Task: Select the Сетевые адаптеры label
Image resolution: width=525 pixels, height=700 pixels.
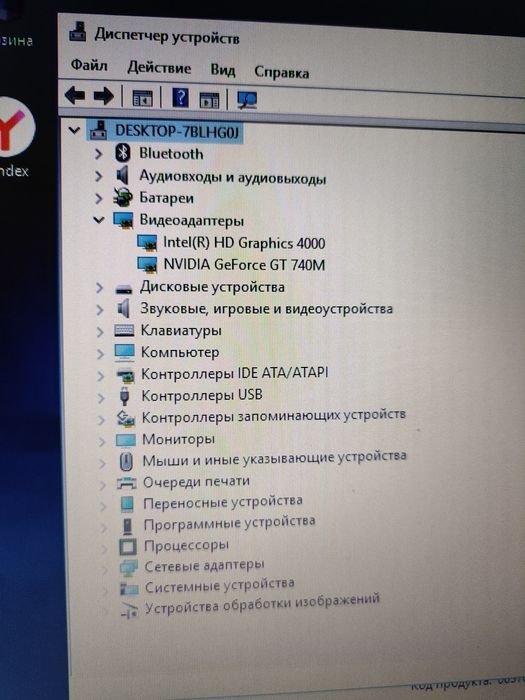Action: click(204, 566)
